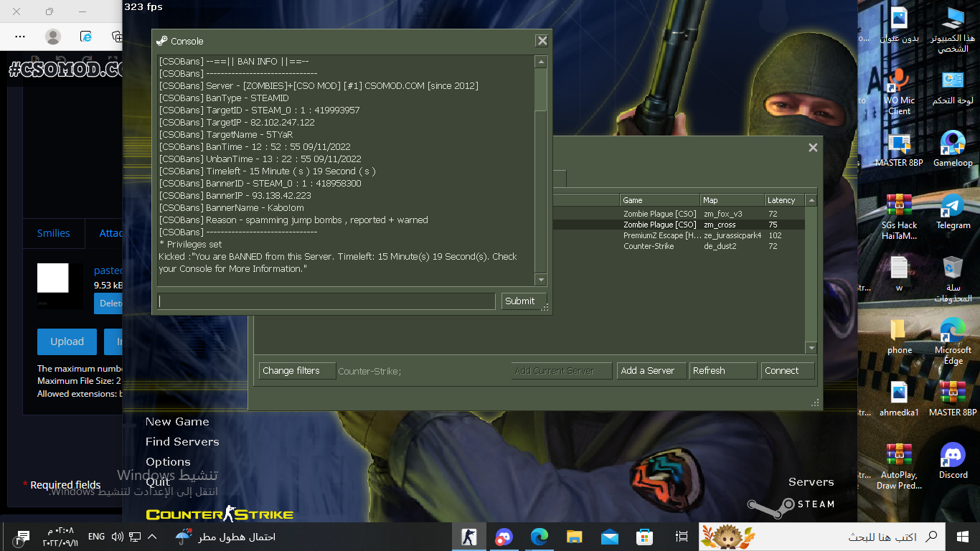Viewport: 980px width, 551px height.
Task: Click the taskbar search box
Action: click(823, 537)
